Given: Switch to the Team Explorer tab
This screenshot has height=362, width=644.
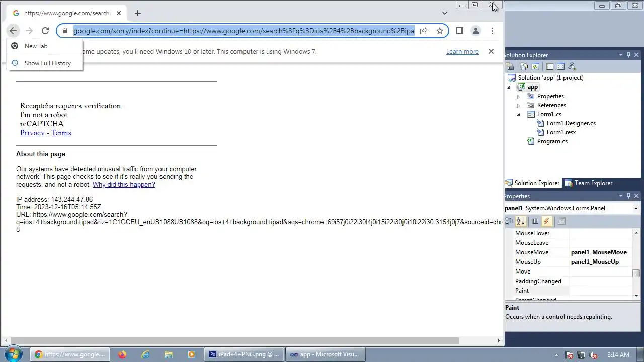Looking at the screenshot, I should coord(589,183).
